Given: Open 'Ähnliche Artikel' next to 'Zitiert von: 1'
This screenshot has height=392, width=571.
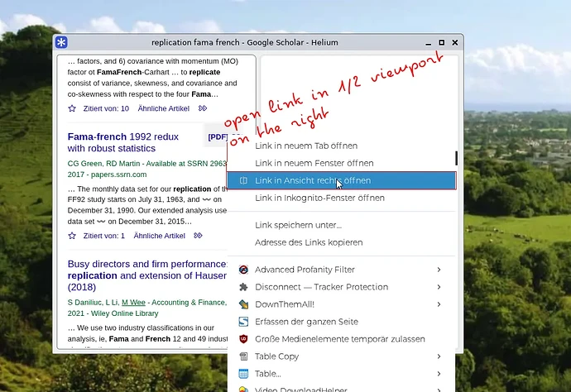Looking at the screenshot, I should 159,236.
